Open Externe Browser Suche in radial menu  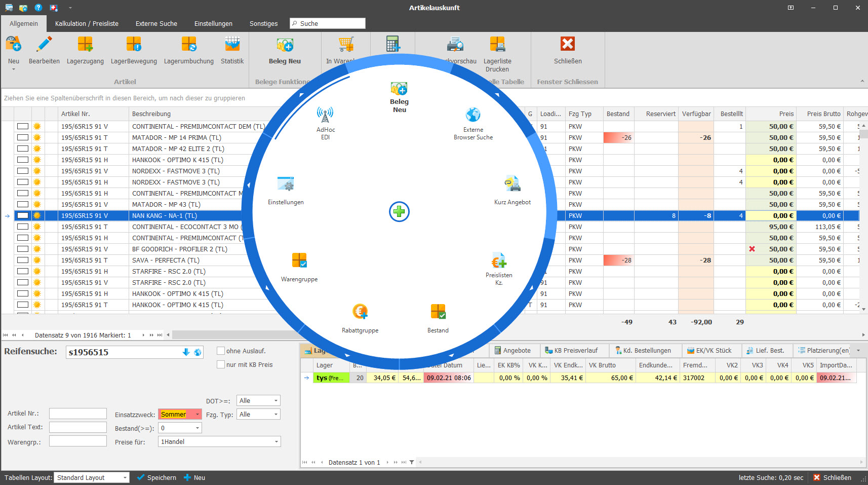[473, 123]
